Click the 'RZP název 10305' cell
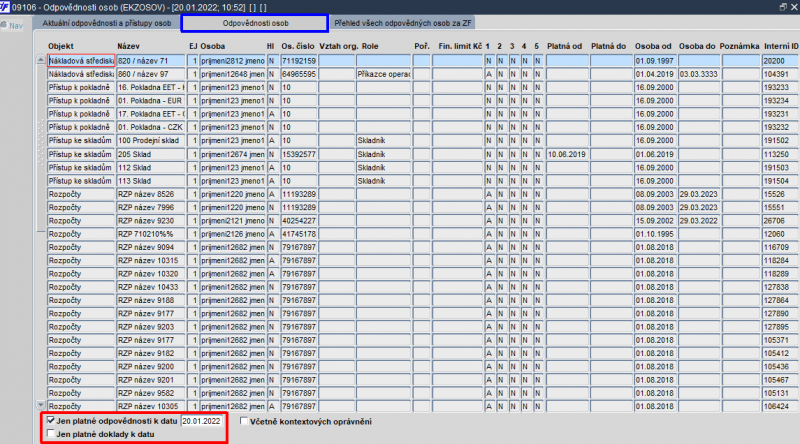 [151, 406]
